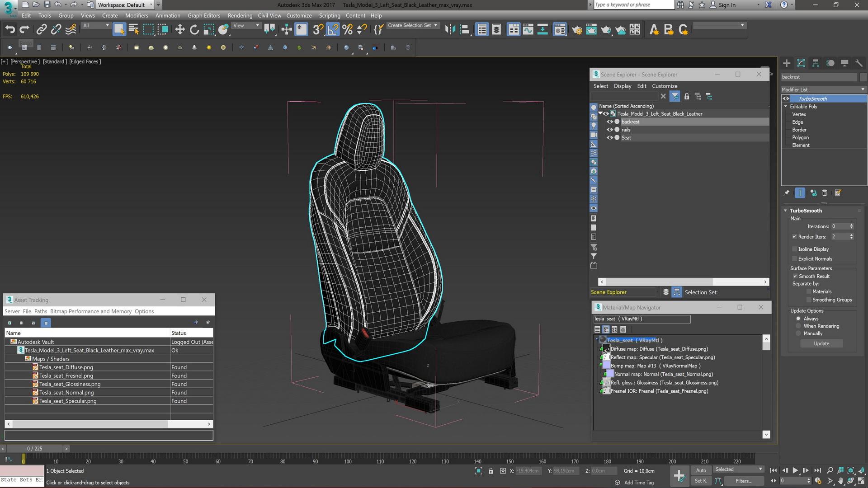The height and width of the screenshot is (488, 868).
Task: Select the Always update radio button
Action: pyautogui.click(x=798, y=319)
